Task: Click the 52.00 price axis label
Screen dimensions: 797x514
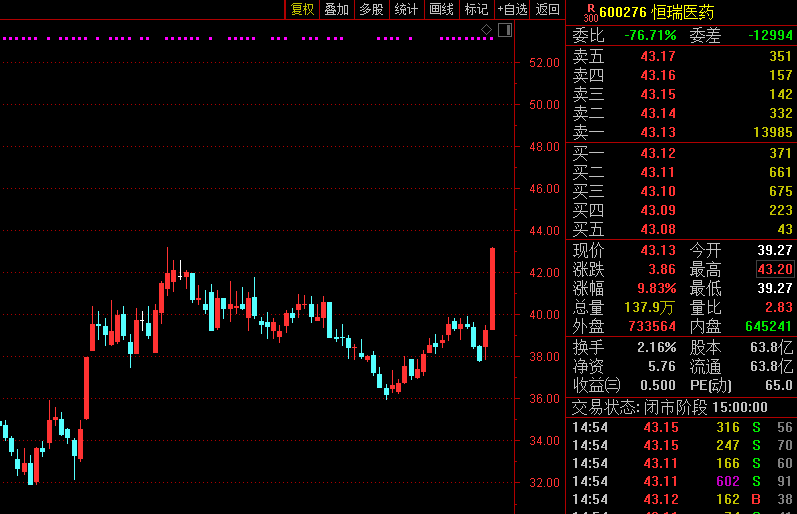Action: (544, 63)
